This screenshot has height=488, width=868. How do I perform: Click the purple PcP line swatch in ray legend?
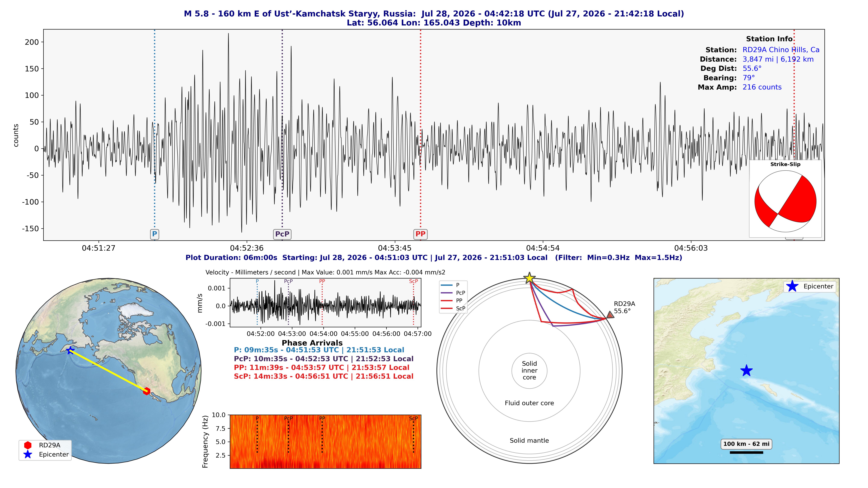pyautogui.click(x=447, y=293)
